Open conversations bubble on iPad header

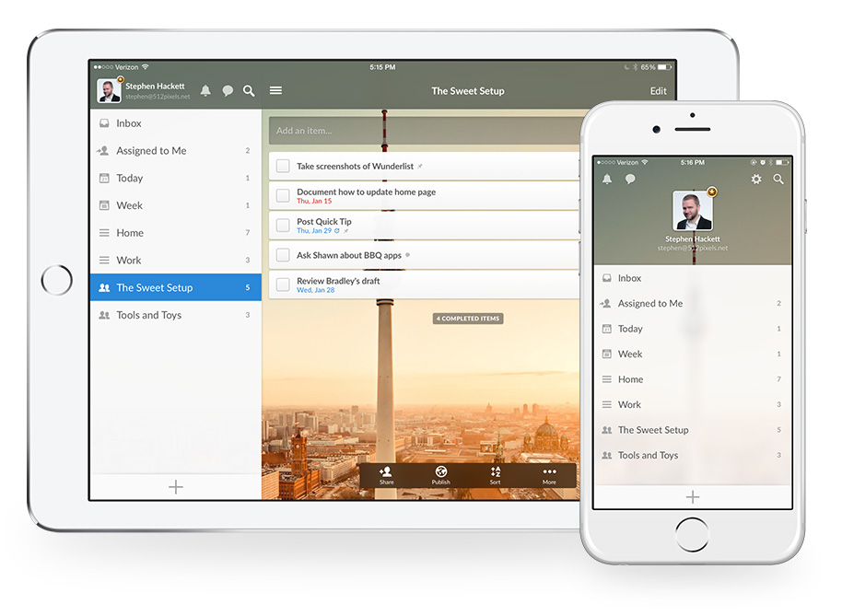coord(228,90)
